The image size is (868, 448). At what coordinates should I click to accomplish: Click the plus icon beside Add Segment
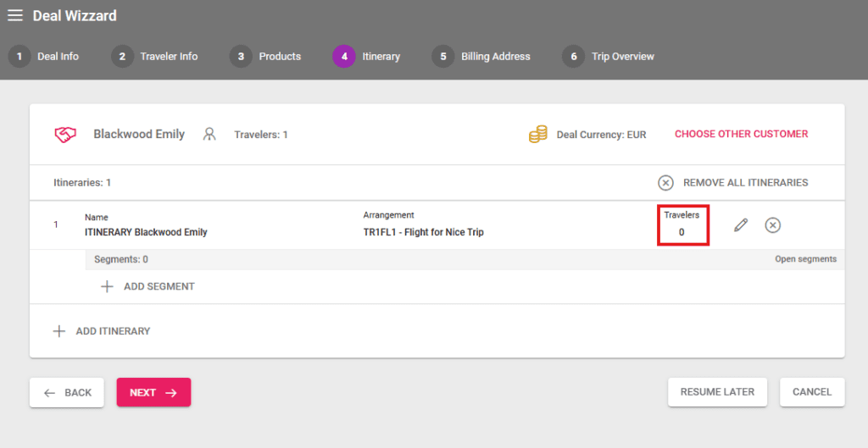(x=107, y=287)
